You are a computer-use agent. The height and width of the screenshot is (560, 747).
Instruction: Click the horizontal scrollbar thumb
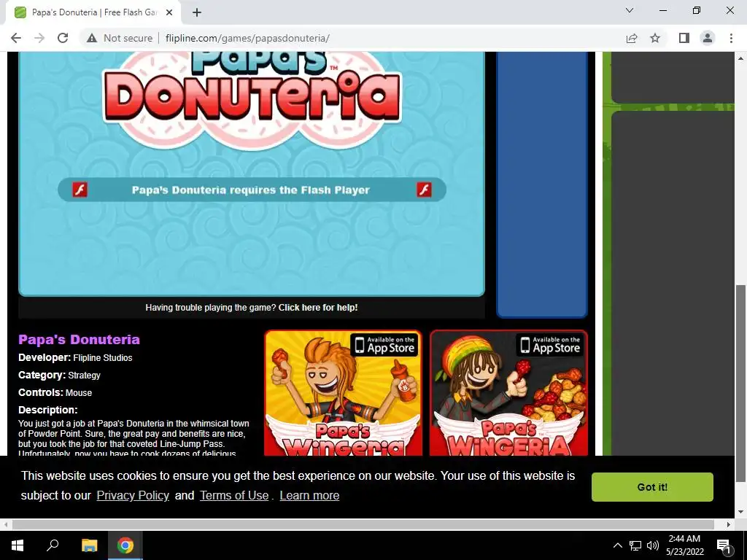coord(363,524)
